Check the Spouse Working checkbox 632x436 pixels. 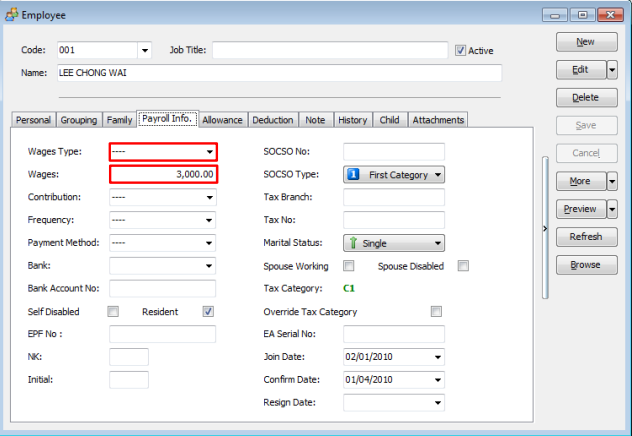click(349, 266)
